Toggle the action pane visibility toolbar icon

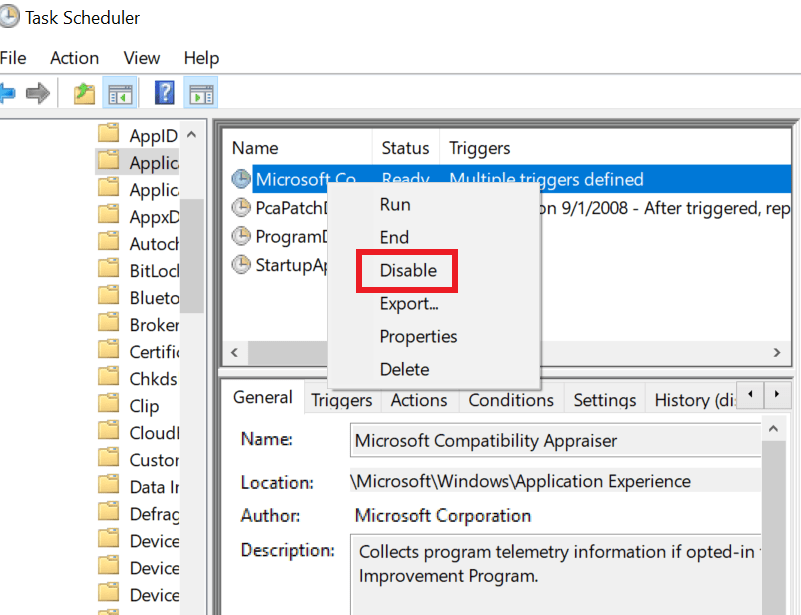(200, 92)
